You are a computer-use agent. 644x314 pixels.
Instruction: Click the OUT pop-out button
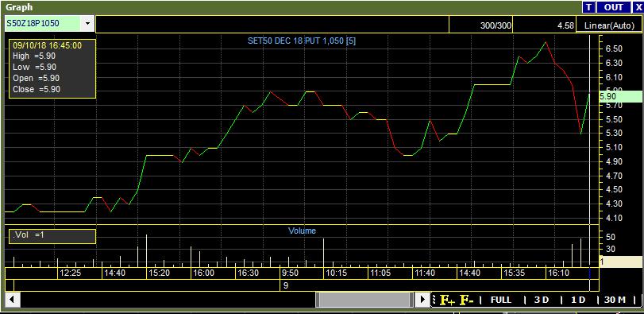(x=614, y=7)
